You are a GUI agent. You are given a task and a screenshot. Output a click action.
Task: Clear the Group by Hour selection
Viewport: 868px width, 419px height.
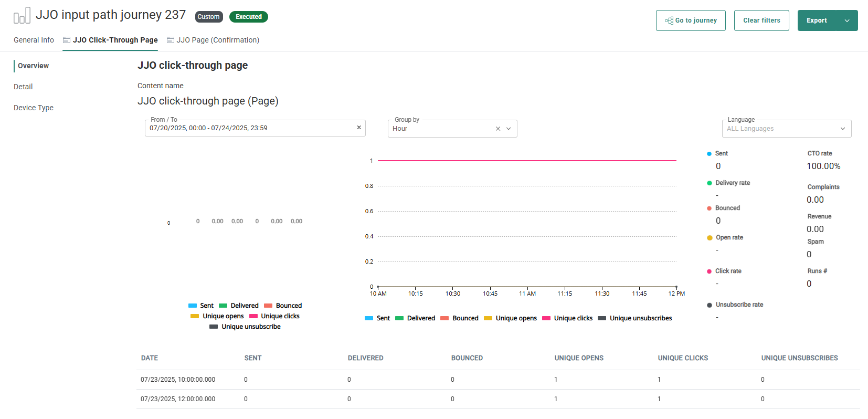click(x=497, y=129)
